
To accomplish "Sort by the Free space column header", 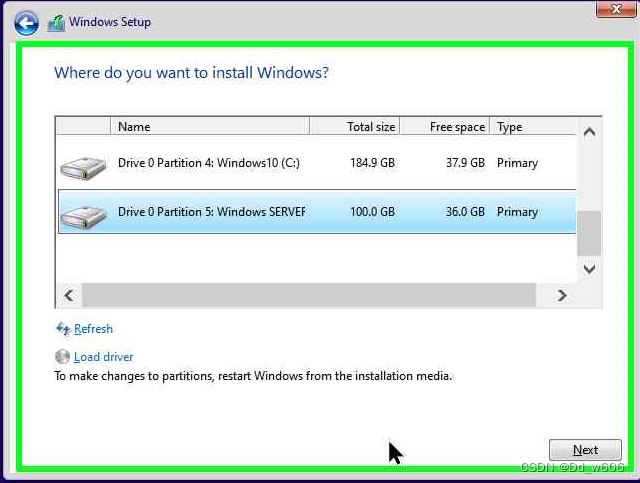I will [444, 127].
